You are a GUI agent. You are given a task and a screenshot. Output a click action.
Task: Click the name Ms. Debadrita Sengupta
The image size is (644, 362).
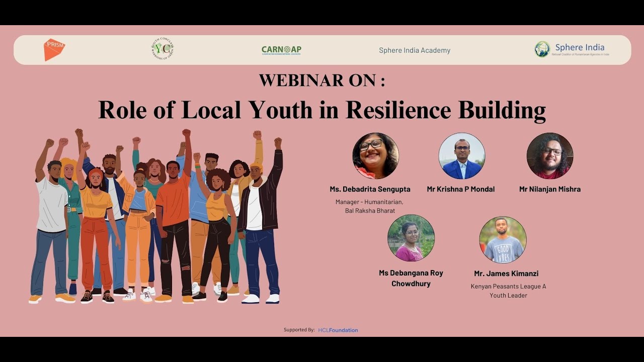coord(370,190)
